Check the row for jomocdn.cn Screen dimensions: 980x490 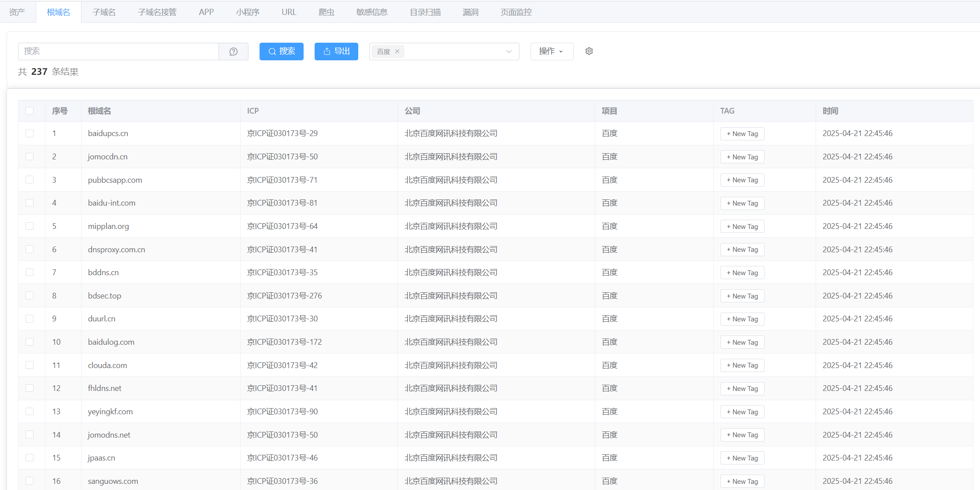tap(30, 156)
